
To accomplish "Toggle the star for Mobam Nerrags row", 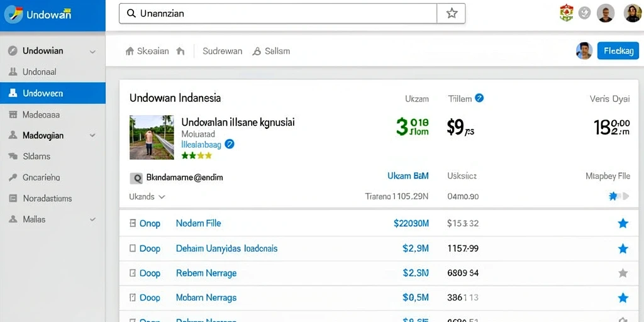I will [623, 297].
